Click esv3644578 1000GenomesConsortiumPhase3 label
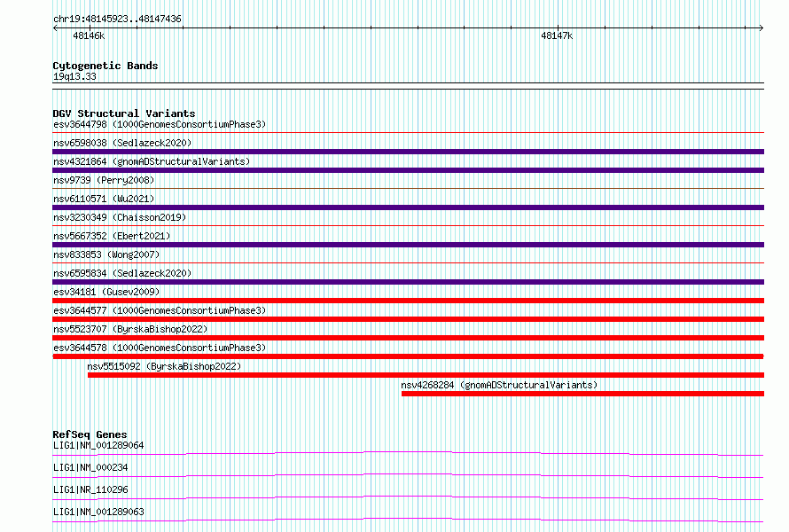The height and width of the screenshot is (532, 789). [160, 348]
